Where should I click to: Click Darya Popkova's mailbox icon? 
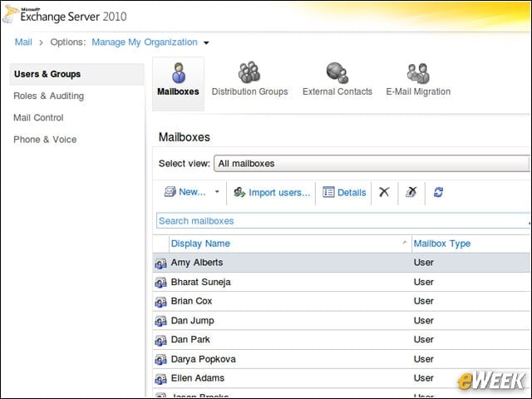160,360
